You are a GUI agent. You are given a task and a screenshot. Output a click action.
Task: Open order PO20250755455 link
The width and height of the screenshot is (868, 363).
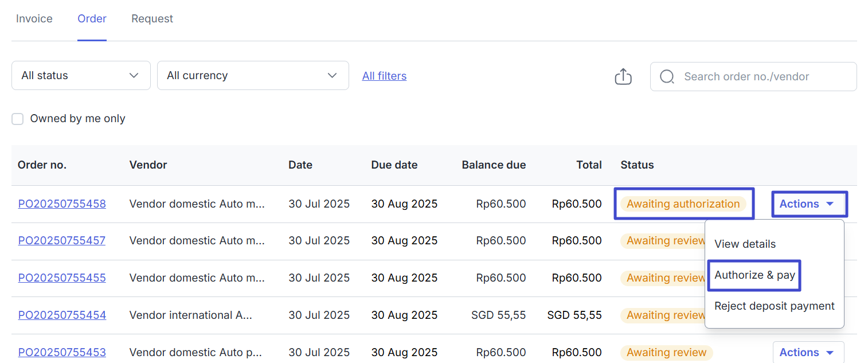(x=62, y=278)
